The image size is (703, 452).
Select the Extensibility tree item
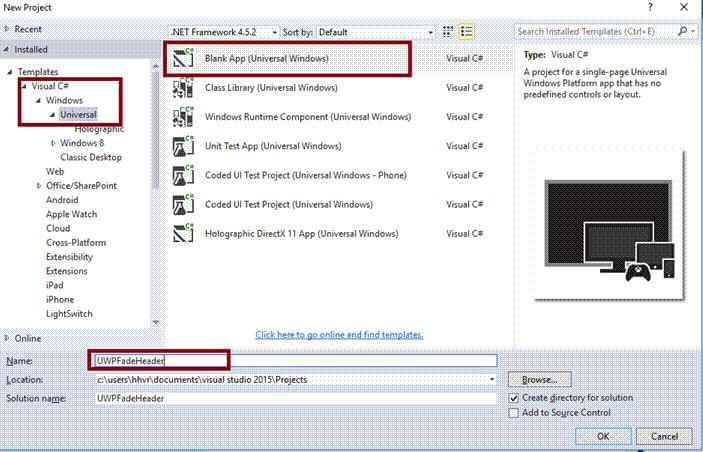click(x=69, y=257)
